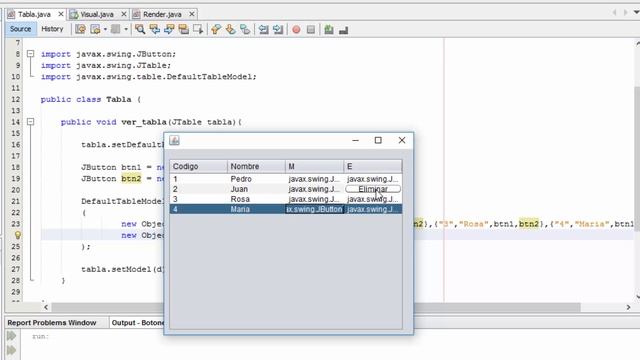Click the highlighted btn2 variable on line 19
The image size is (640, 360).
tap(131, 179)
